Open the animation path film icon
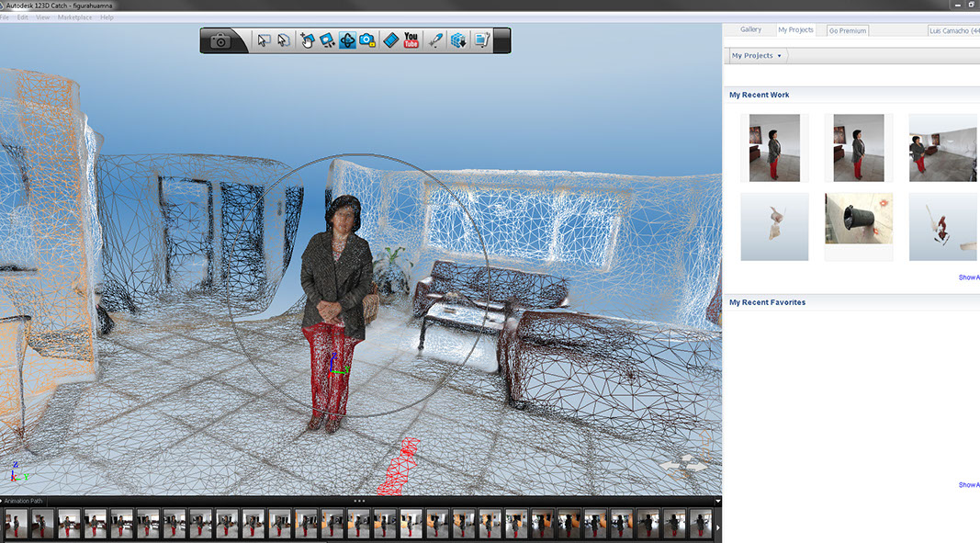Screen dimensions: 980x543 click(x=390, y=40)
